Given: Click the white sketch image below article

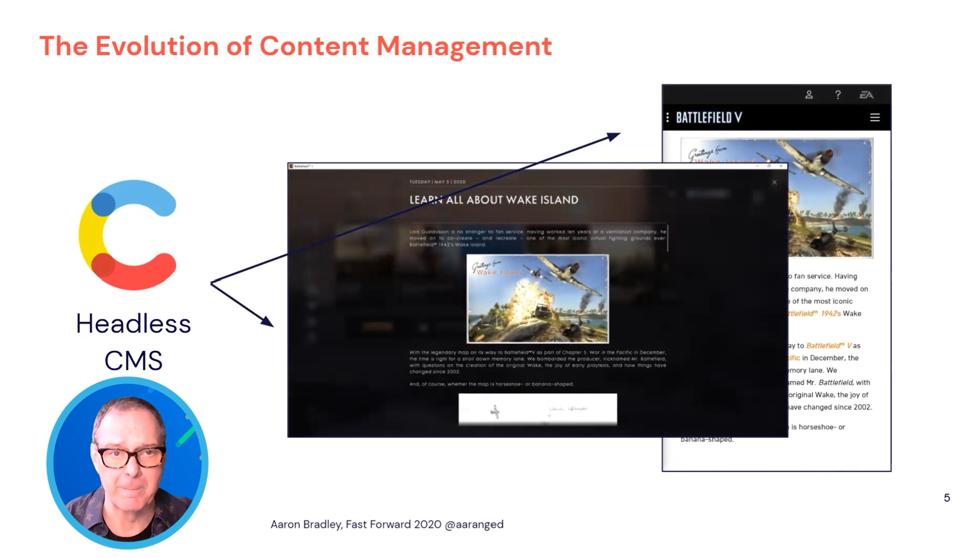Looking at the screenshot, I should pyautogui.click(x=537, y=409).
